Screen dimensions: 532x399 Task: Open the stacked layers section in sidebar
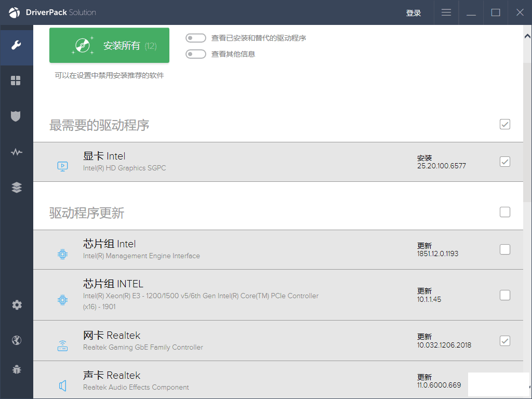(16, 187)
